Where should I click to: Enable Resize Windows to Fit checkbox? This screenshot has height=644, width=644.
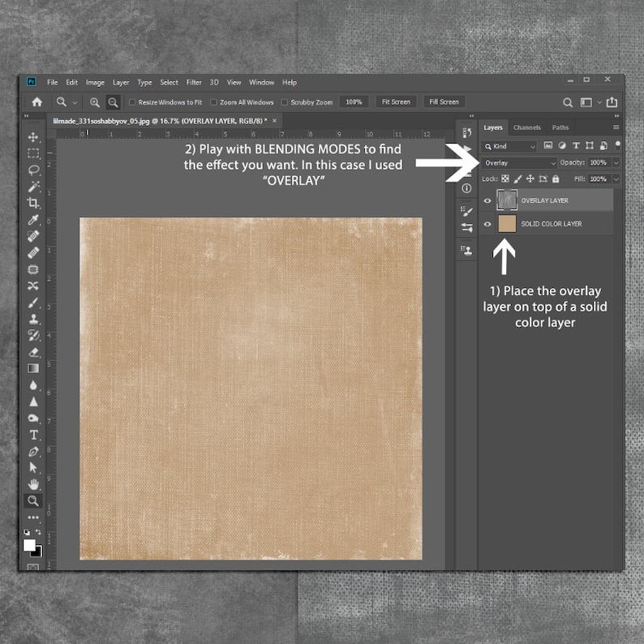pos(132,102)
